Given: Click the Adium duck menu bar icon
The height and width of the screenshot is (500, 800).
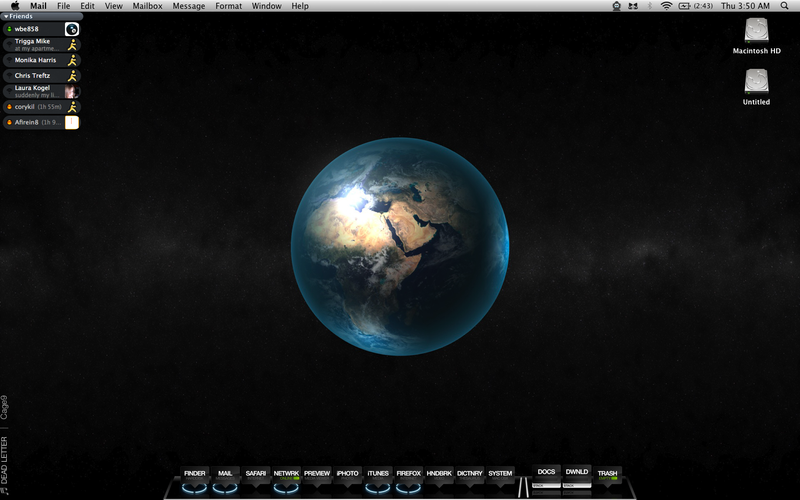Looking at the screenshot, I should coord(616,6).
